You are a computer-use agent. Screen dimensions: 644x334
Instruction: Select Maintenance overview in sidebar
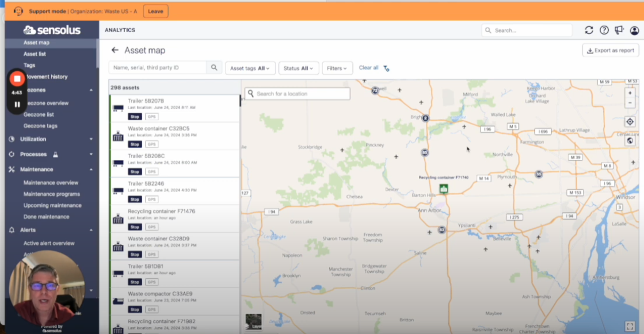click(x=51, y=183)
